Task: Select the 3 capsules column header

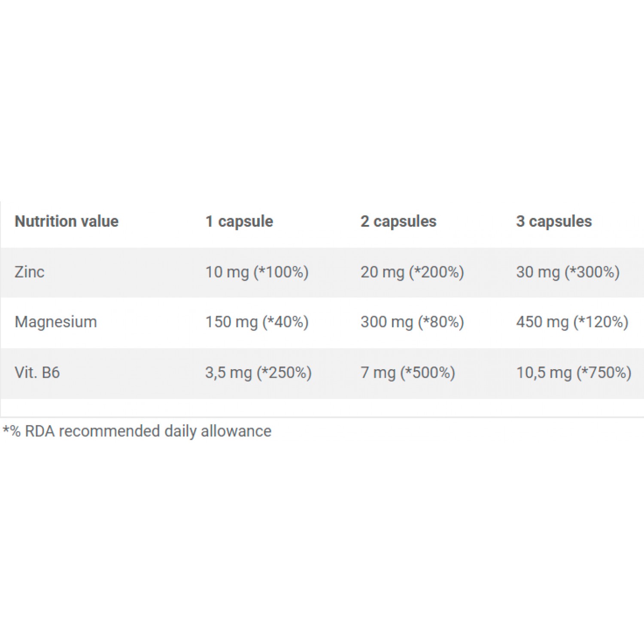Action: click(554, 222)
